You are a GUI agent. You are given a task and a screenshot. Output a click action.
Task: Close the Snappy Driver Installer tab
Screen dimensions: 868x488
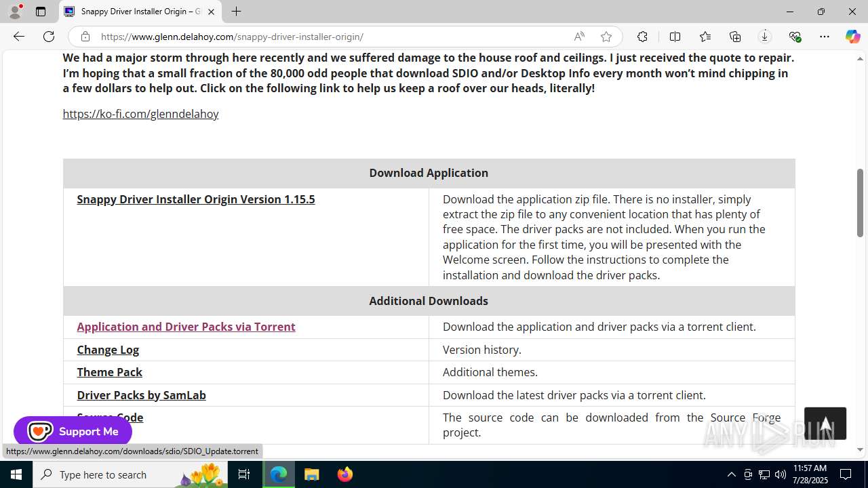point(211,12)
